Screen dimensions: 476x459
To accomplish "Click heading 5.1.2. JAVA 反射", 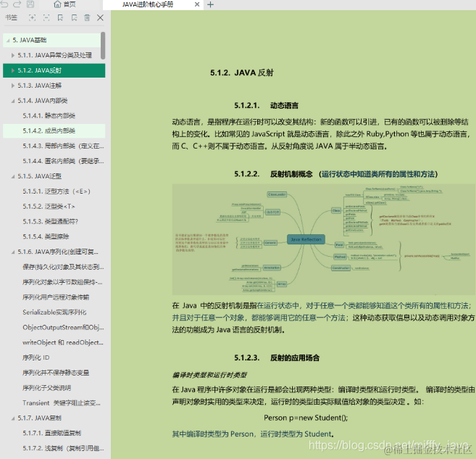I will click(242, 73).
